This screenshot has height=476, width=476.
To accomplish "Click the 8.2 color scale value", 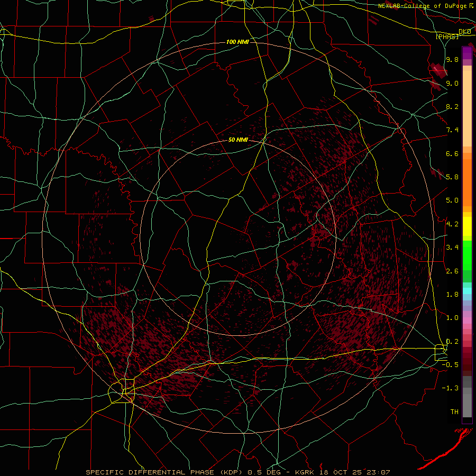I will click(x=452, y=106).
